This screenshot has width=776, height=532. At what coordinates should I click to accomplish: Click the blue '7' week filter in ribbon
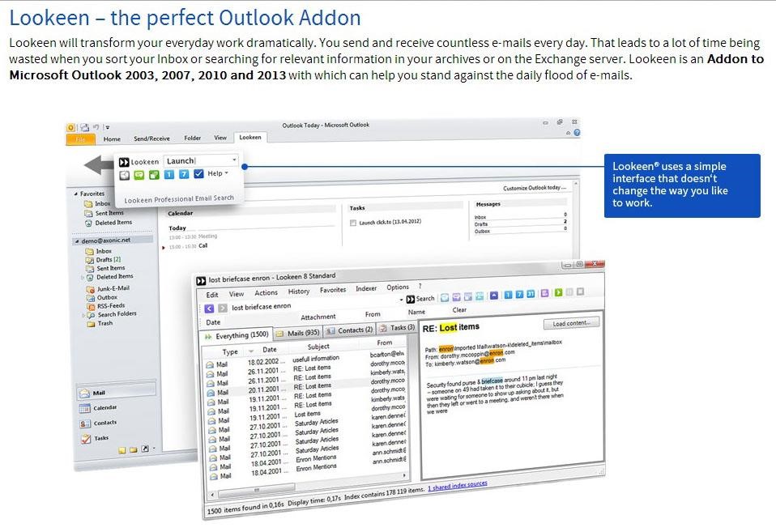coord(184,174)
